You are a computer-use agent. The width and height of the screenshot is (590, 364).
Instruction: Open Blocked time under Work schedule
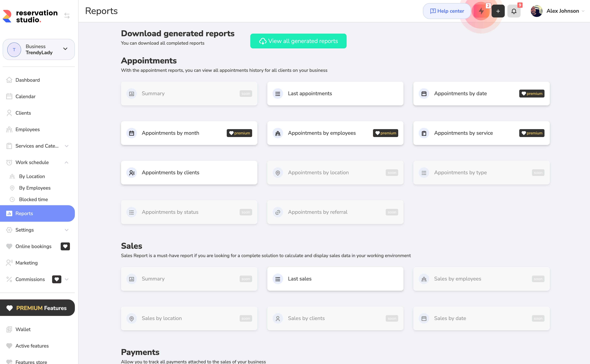tap(33, 199)
